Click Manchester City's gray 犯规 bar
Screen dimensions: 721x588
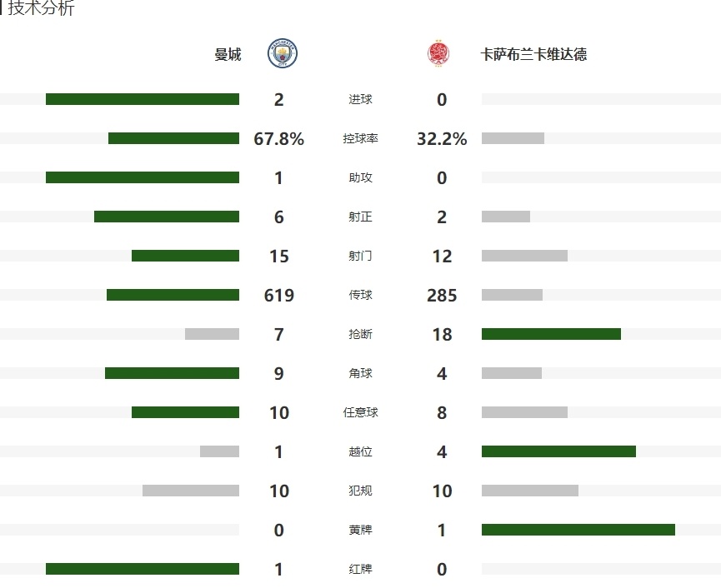[191, 491]
